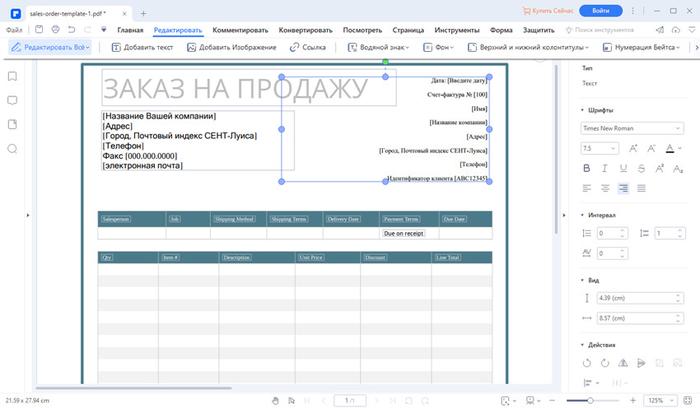Viewport: 700px width, 408px height.
Task: Open bookmarks panel in left sidebar
Action: pos(12,76)
